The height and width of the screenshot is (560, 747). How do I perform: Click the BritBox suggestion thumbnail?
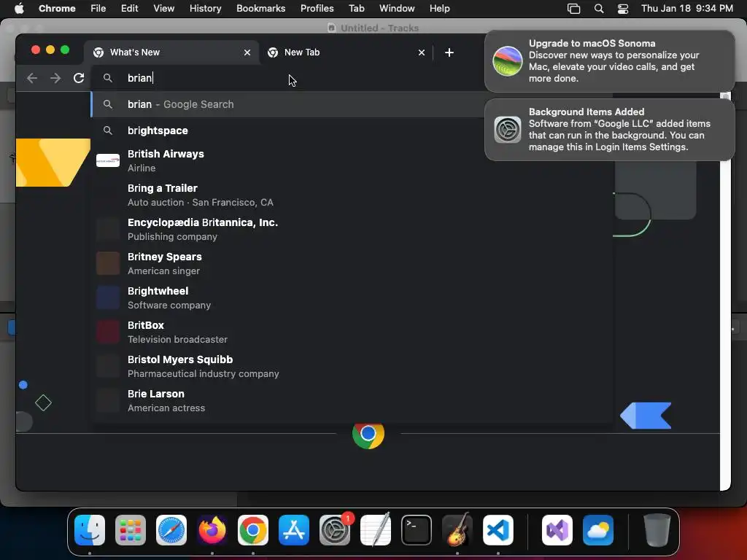pyautogui.click(x=108, y=332)
